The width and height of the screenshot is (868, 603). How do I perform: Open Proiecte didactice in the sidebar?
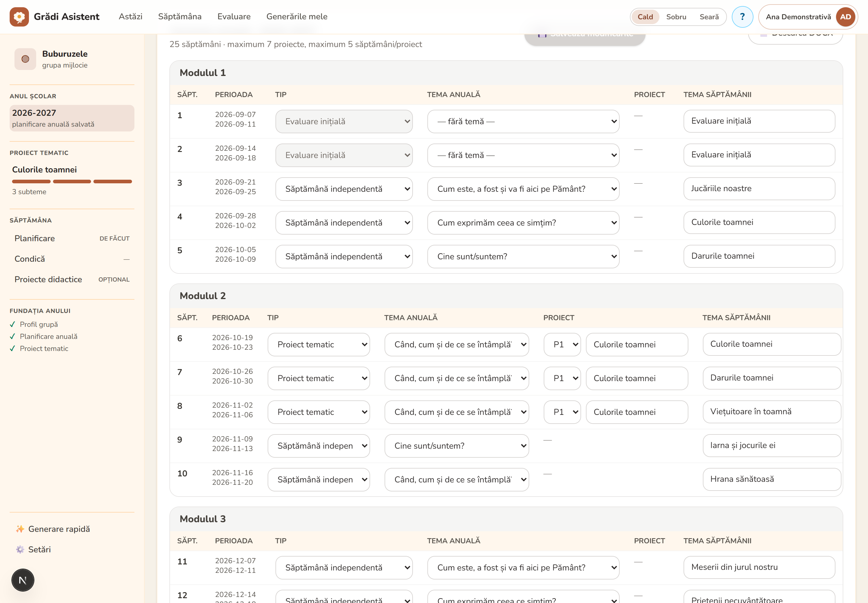[x=72, y=279]
